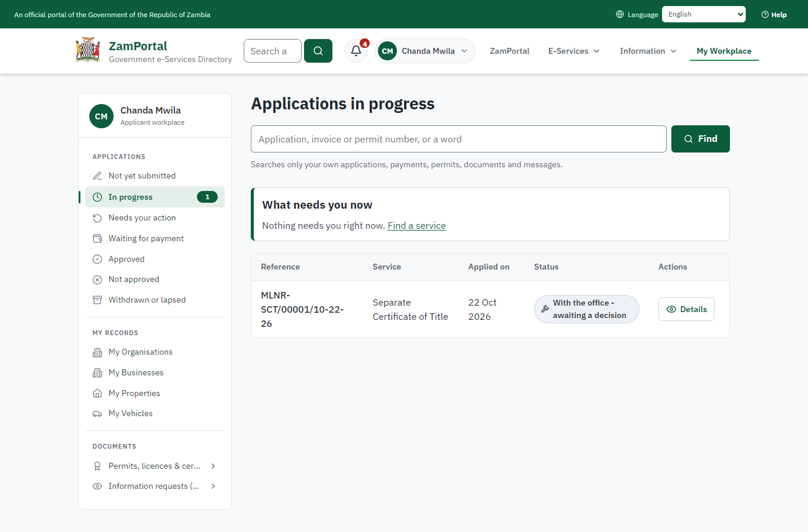Click the building icon beside My Organisations
This screenshot has height=532, width=808.
(x=98, y=352)
